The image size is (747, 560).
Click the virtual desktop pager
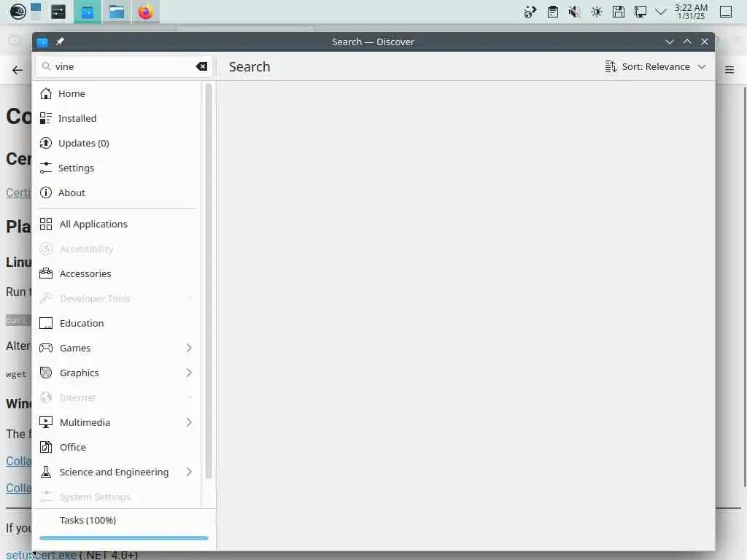(36, 12)
